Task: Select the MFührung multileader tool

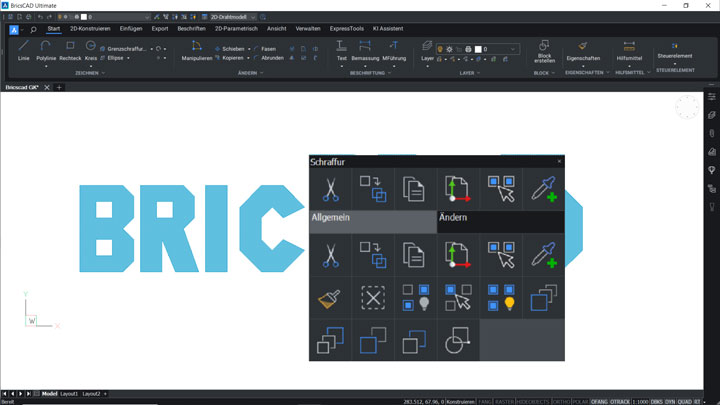Action: click(x=394, y=51)
